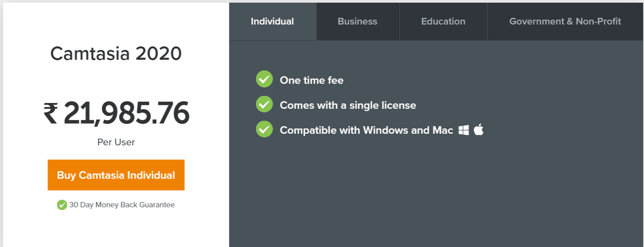This screenshot has height=247, width=644.
Task: Click the Apple logo icon
Action: [x=479, y=130]
